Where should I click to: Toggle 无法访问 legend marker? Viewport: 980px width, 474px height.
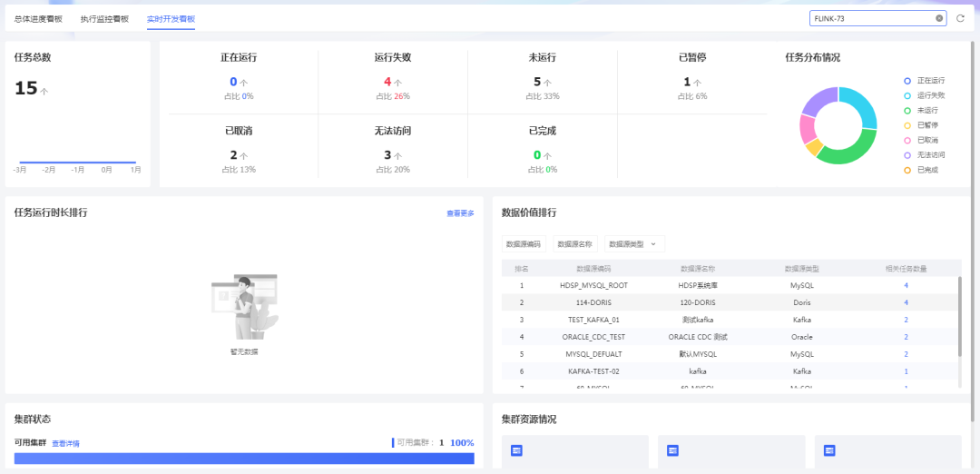tap(907, 154)
